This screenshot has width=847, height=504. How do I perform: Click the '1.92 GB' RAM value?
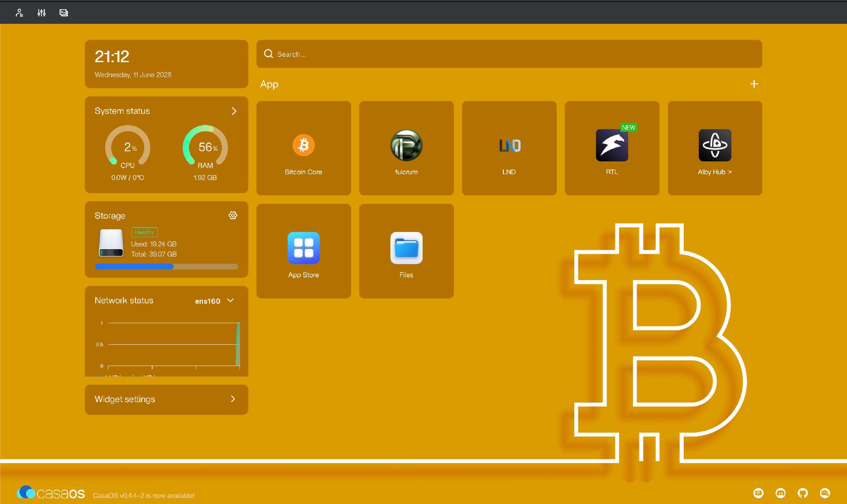[x=205, y=177]
